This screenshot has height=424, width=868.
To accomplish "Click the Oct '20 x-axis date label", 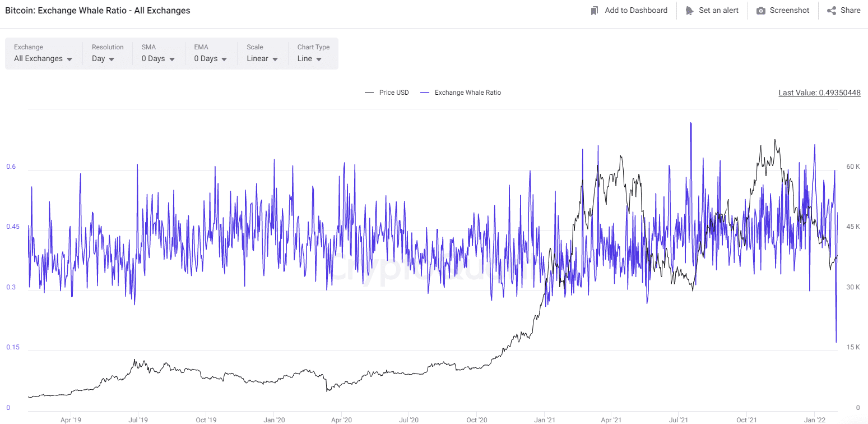I will click(476, 420).
